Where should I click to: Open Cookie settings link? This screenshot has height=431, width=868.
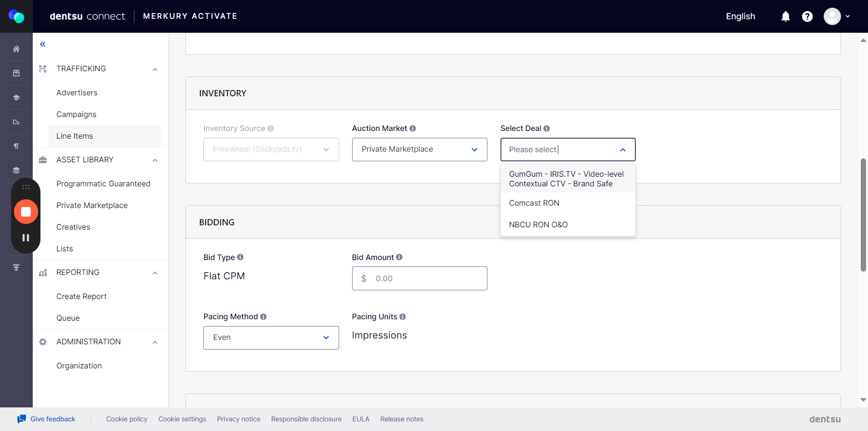click(182, 419)
